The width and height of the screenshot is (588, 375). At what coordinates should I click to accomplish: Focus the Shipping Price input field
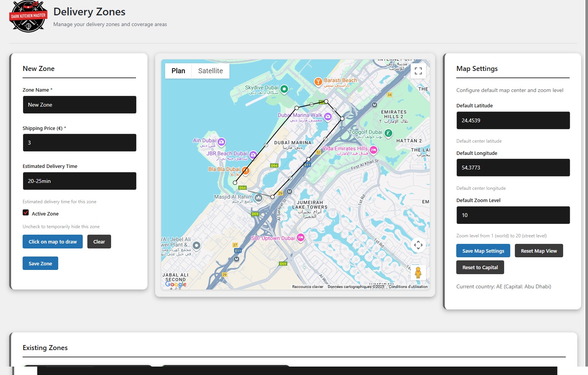[x=79, y=143]
